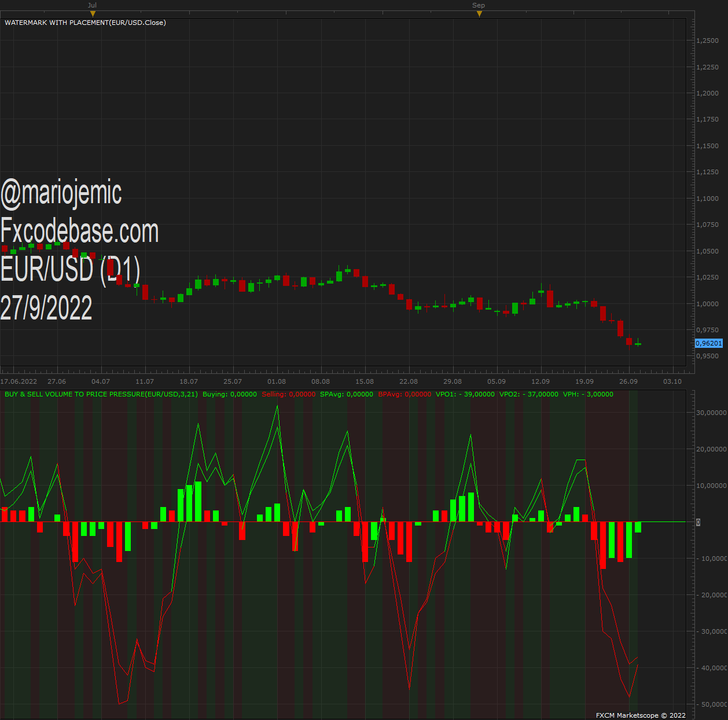Click the 0,9750 price axis label
This screenshot has height=720, width=728.
(708, 330)
